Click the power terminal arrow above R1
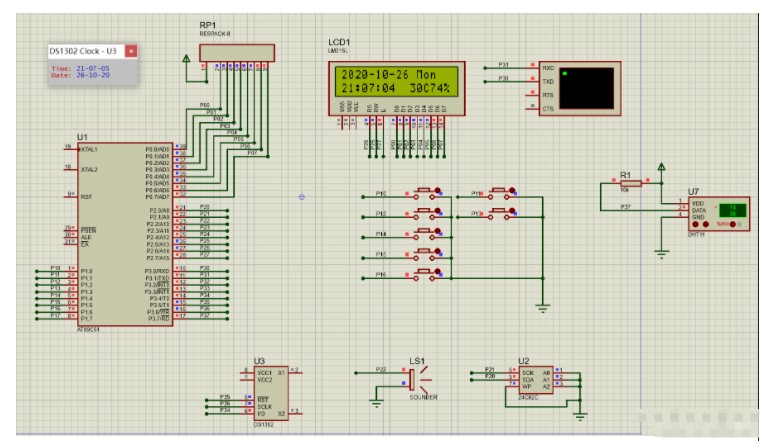The image size is (766, 443). coord(661,167)
